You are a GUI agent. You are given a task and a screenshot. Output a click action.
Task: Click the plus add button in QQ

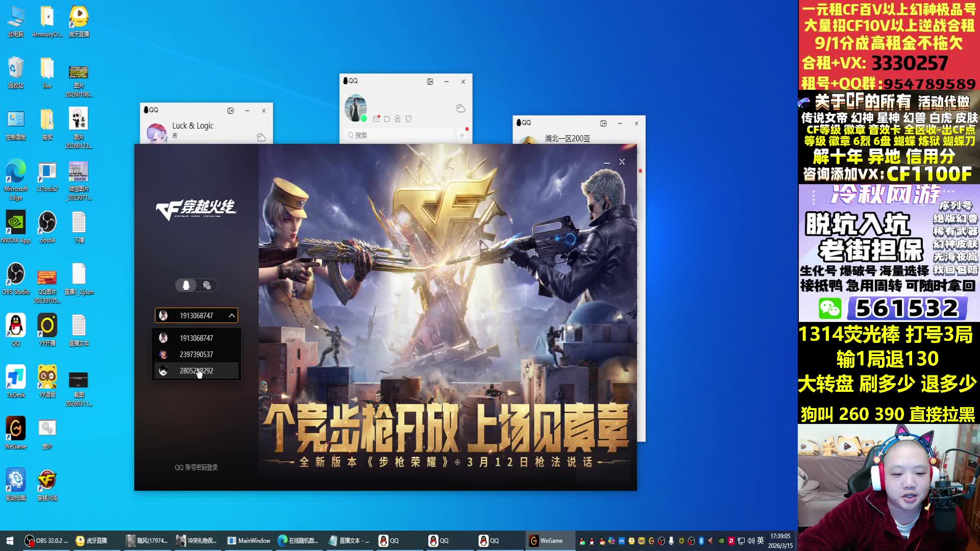tap(462, 135)
